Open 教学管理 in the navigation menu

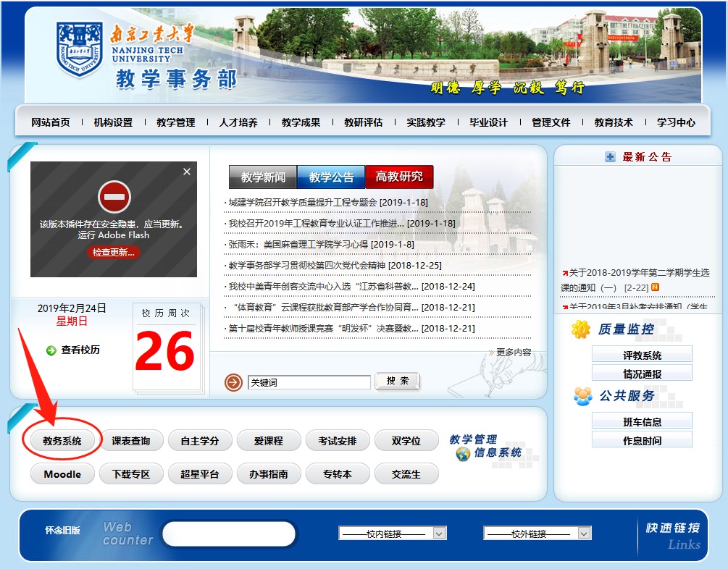pos(176,122)
